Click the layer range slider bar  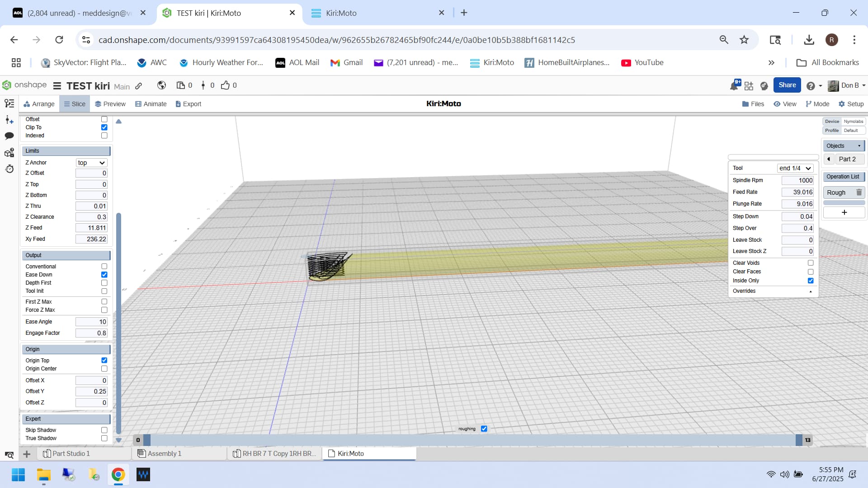click(472, 440)
